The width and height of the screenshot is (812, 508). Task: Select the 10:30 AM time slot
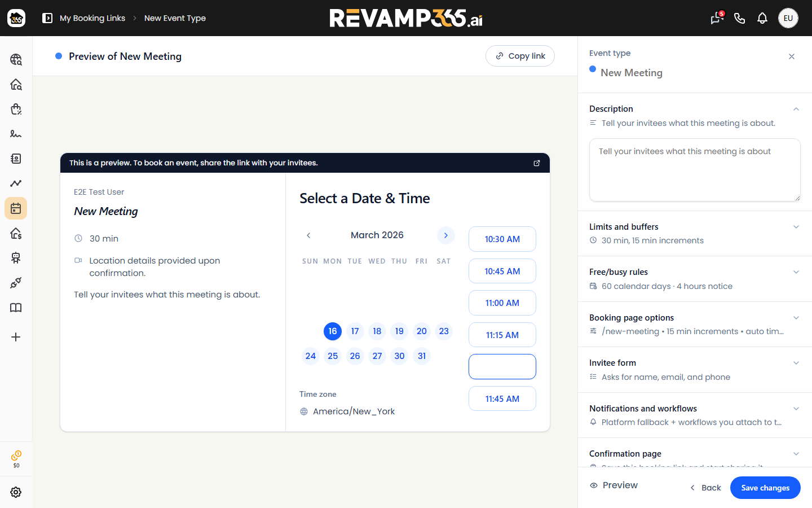(x=502, y=239)
